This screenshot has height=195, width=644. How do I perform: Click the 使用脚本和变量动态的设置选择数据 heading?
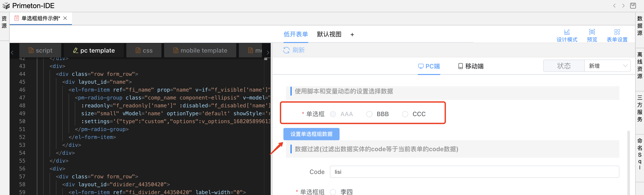coord(344,91)
